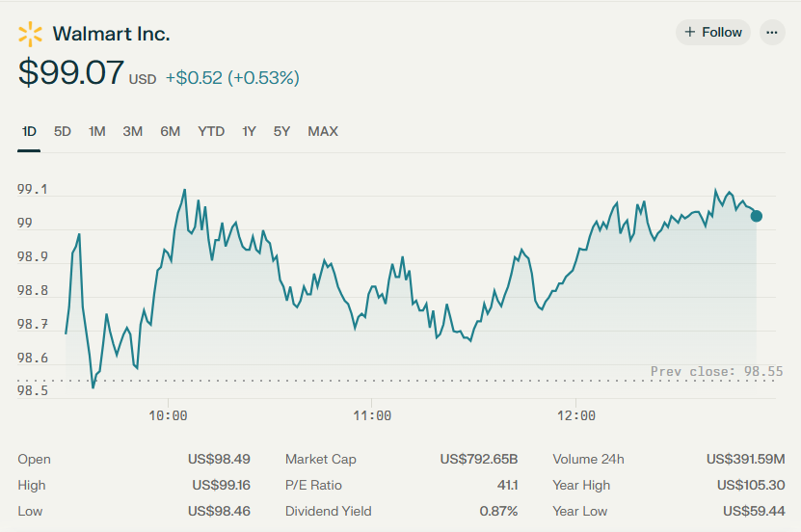Click the Market Cap label
The width and height of the screenshot is (801, 532).
(321, 459)
